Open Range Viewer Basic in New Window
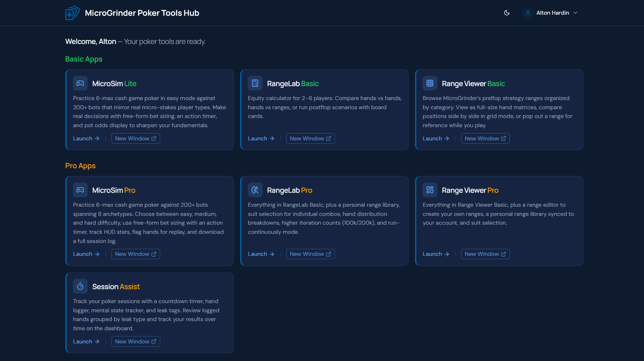This screenshot has height=361, width=644. point(485,139)
